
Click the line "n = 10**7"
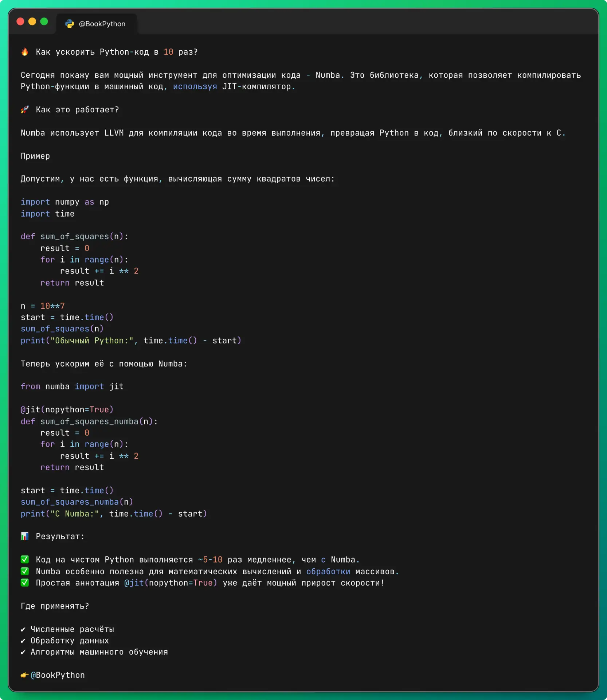[x=43, y=306]
